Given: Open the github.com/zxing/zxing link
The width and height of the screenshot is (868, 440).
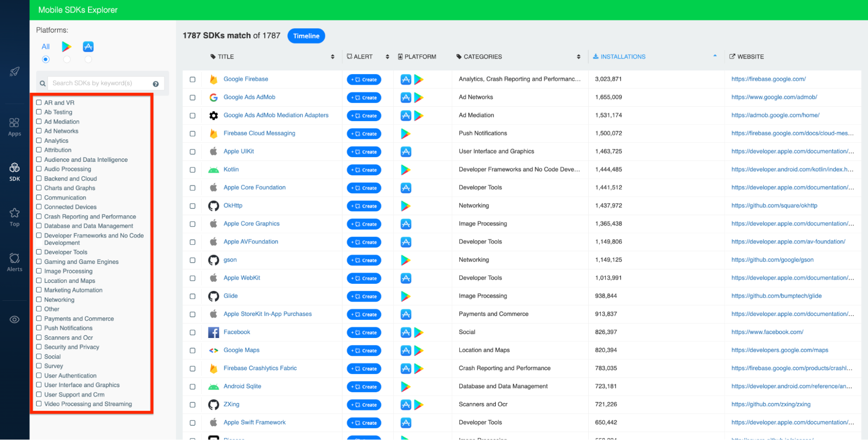Looking at the screenshot, I should tap(771, 404).
